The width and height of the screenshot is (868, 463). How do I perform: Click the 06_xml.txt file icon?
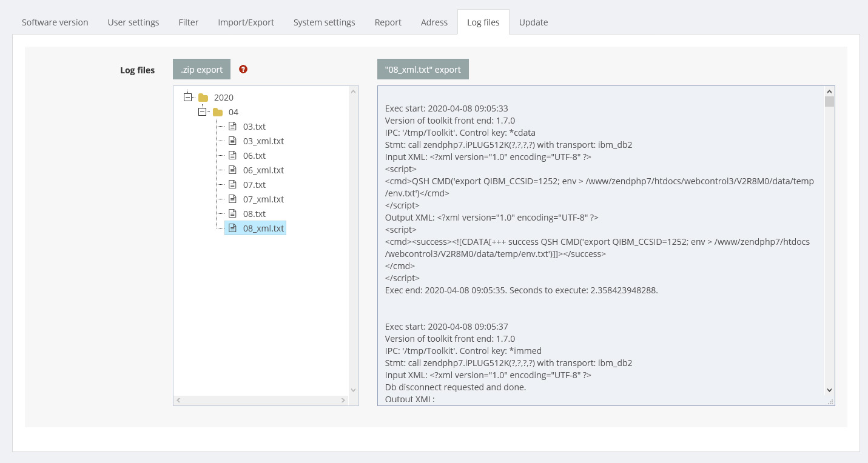point(232,170)
